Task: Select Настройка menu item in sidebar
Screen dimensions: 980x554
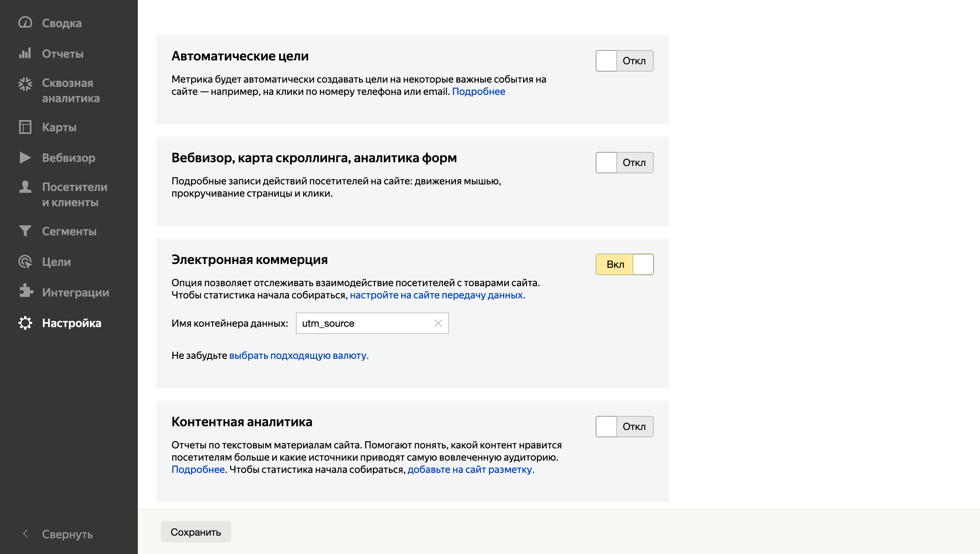Action: tap(72, 323)
